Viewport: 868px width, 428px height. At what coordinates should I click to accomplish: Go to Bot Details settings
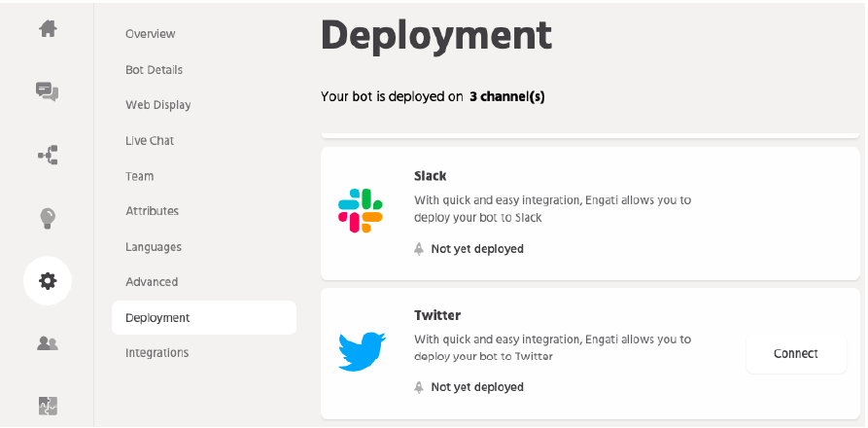(154, 70)
